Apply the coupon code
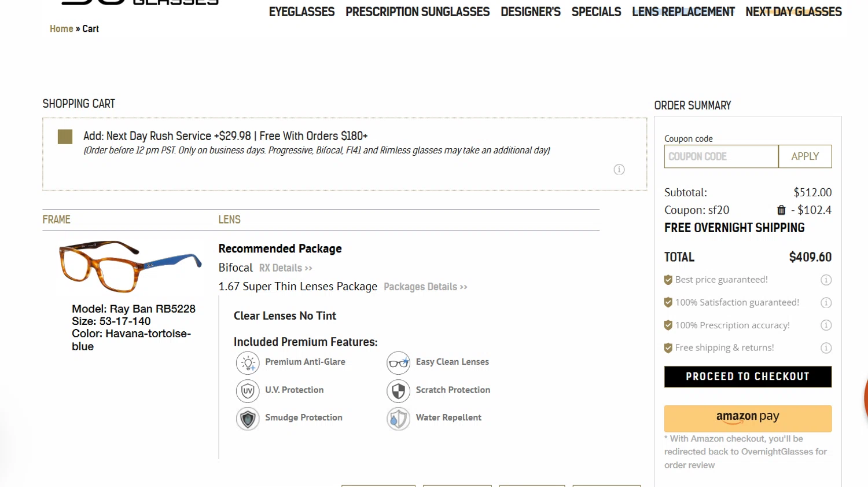Viewport: 868px width, 487px height. tap(805, 156)
